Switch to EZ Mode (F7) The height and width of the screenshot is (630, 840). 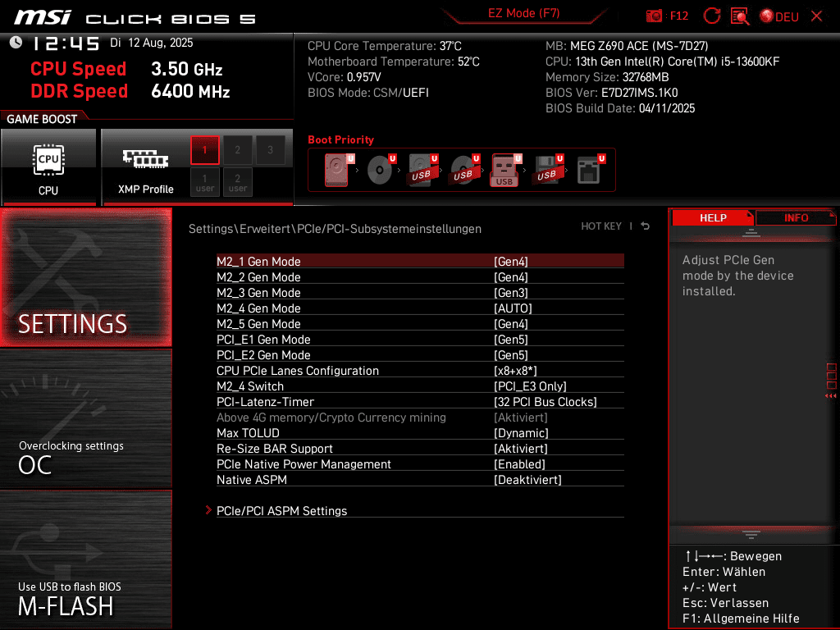tap(523, 13)
